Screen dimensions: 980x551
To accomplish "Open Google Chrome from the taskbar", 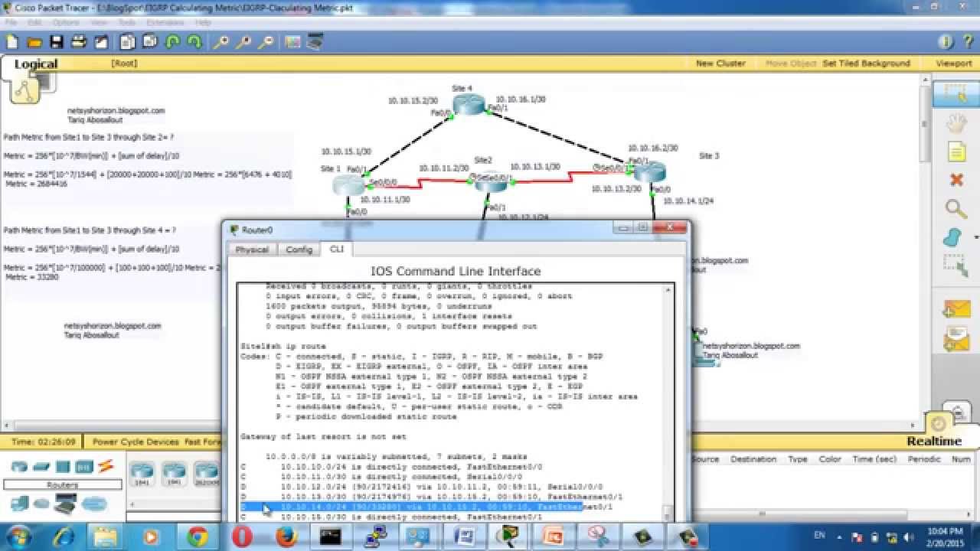I will tap(198, 536).
